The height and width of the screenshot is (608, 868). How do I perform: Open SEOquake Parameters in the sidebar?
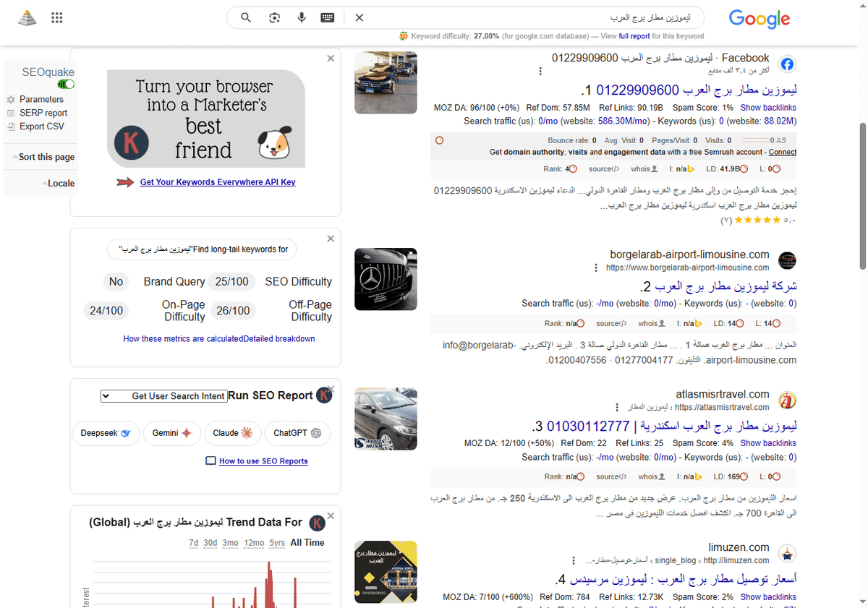(x=41, y=99)
